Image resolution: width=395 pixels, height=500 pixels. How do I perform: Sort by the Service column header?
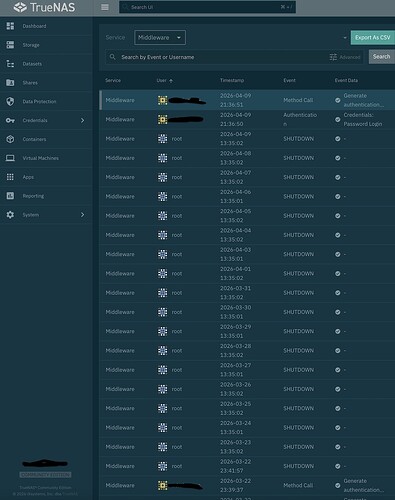113,80
